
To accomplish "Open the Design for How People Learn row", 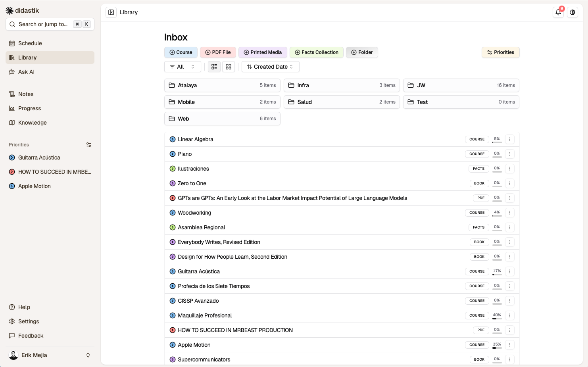I will pyautogui.click(x=342, y=257).
